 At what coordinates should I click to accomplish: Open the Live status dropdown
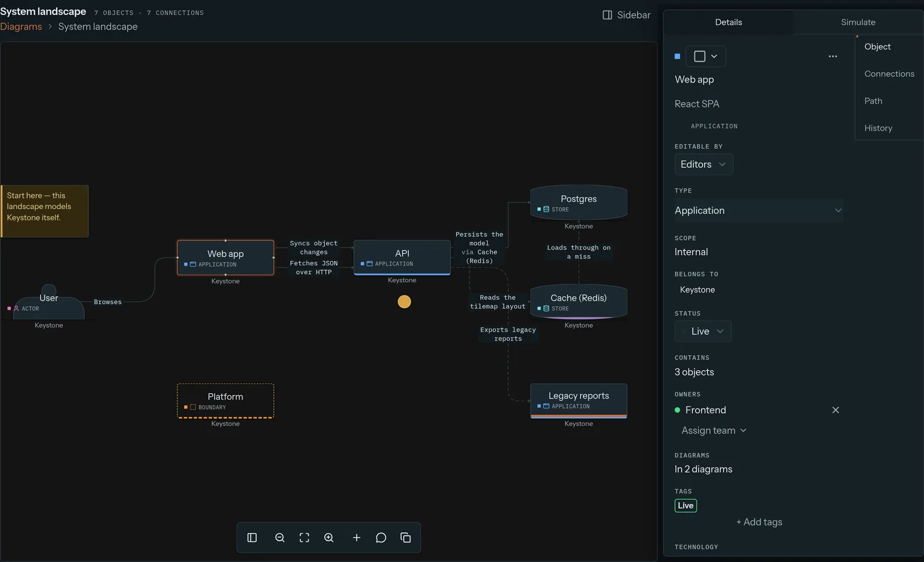703,331
